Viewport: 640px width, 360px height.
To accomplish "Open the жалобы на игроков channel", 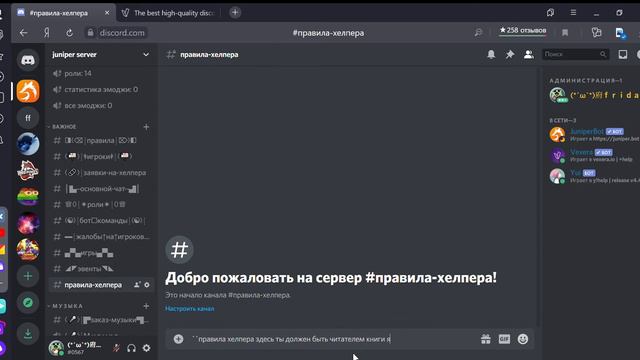I will [100, 237].
